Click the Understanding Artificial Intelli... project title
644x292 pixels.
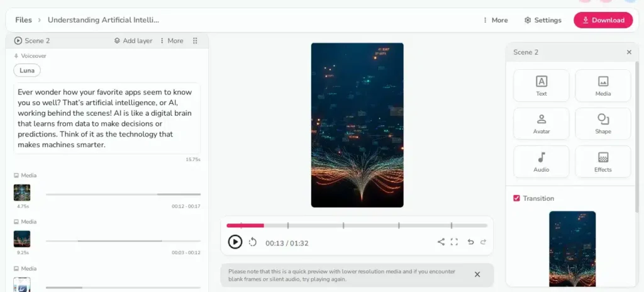[103, 20]
